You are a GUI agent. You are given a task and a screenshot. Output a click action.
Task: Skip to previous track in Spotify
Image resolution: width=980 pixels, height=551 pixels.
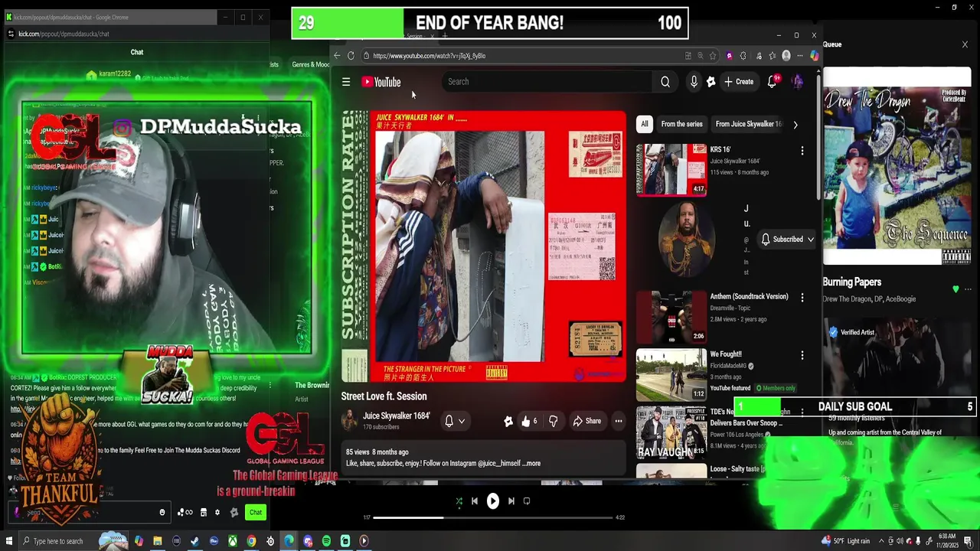tap(475, 501)
